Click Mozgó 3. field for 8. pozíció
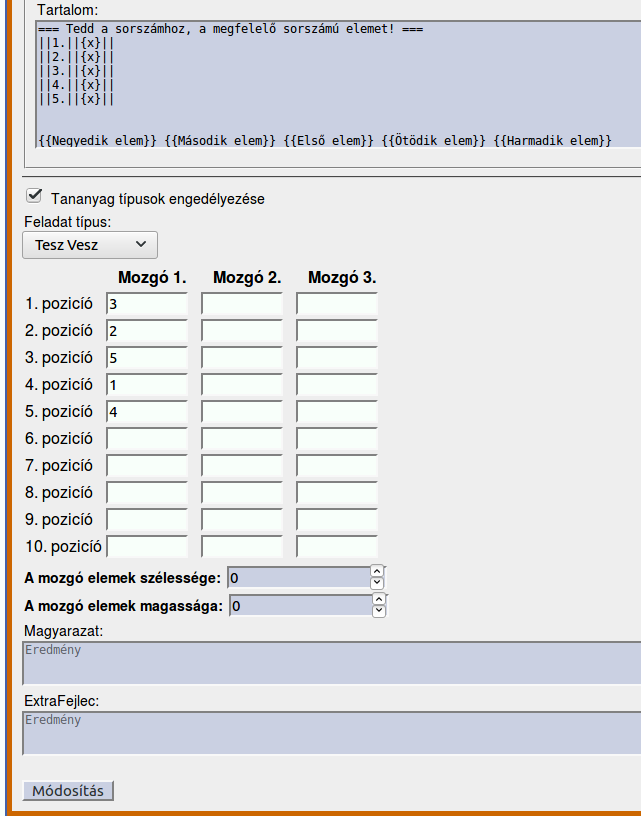641x816 pixels. (337, 492)
